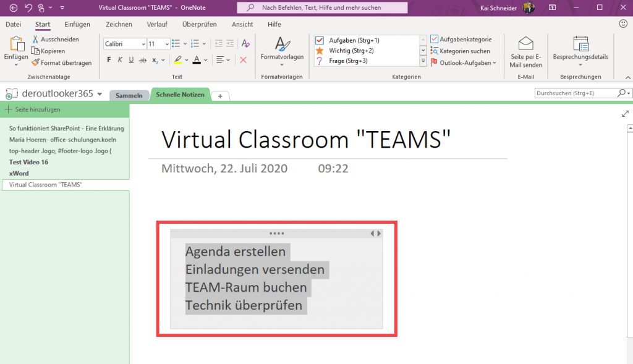Open paragraph alignment menu
633x364 pixels.
tap(223, 60)
